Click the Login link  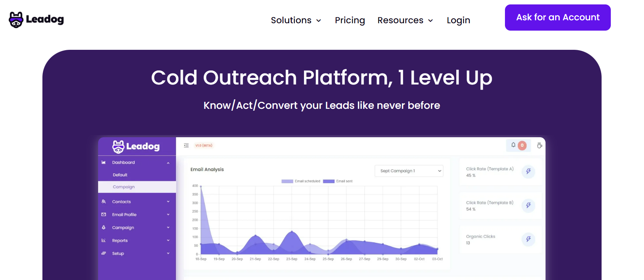tap(458, 20)
